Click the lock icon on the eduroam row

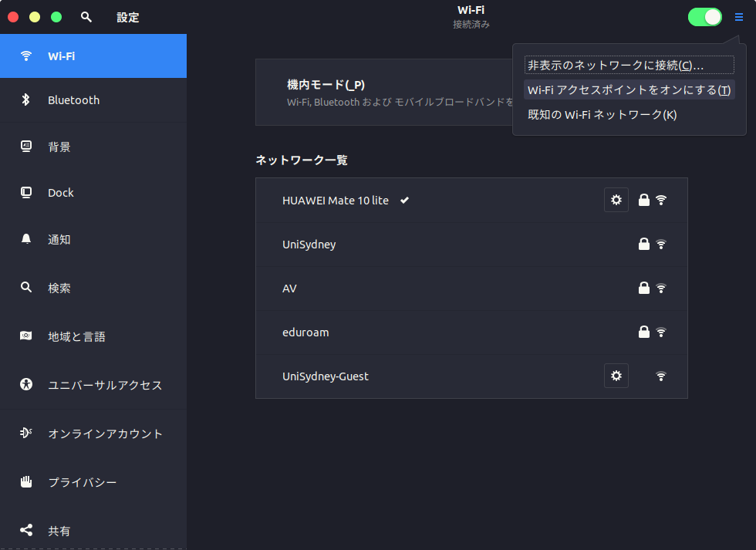point(644,332)
